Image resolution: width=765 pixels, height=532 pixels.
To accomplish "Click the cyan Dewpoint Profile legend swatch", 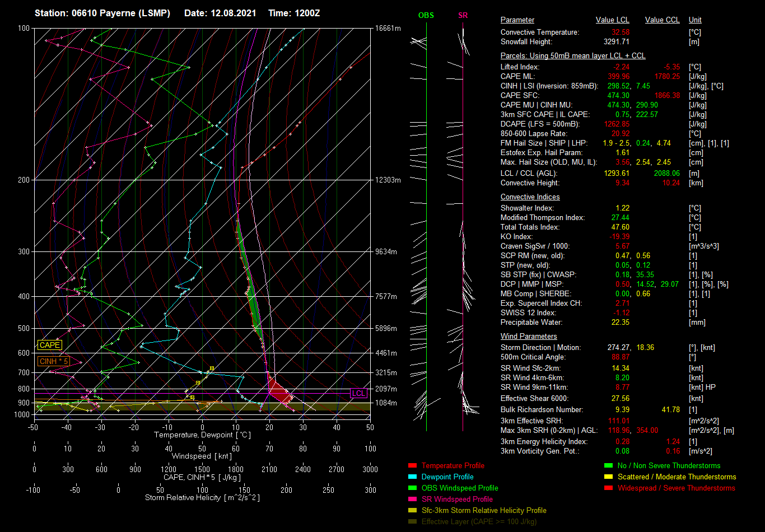I will tap(413, 477).
